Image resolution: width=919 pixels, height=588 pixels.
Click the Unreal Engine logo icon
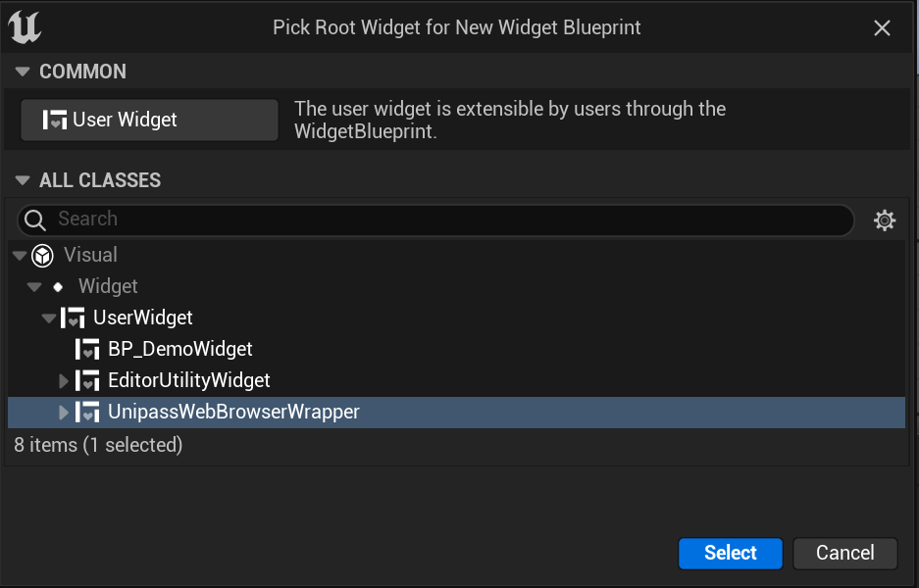click(24, 27)
